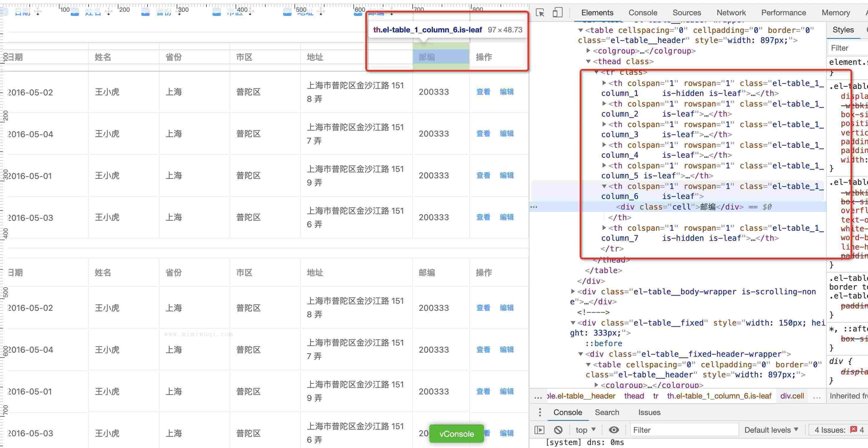Expand the column_5 th node
868x448 pixels.
(604, 165)
